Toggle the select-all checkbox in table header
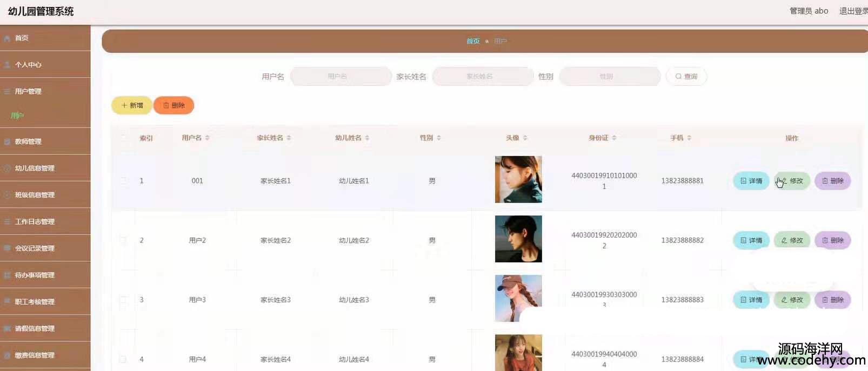 123,138
